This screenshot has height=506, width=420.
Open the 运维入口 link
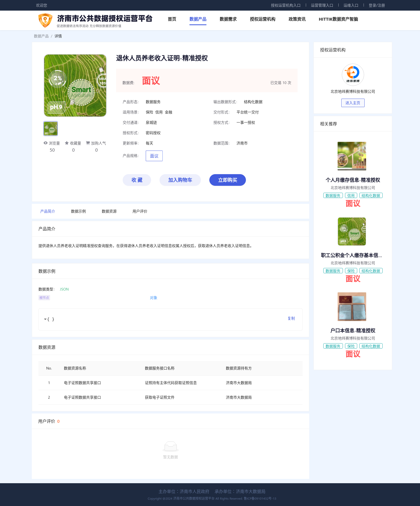pyautogui.click(x=351, y=5)
